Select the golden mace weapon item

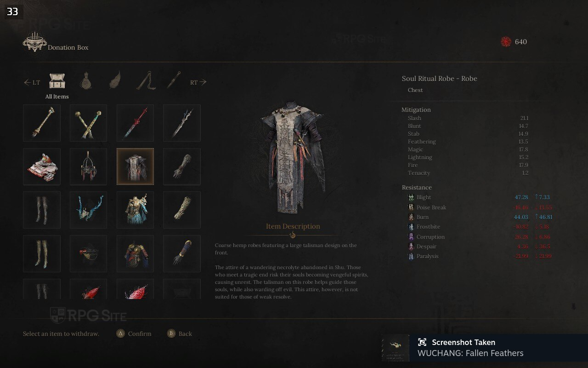(x=42, y=123)
